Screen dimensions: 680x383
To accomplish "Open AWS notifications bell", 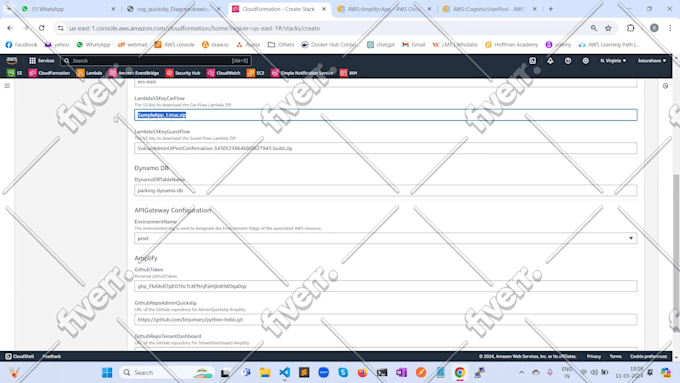I will tap(550, 61).
